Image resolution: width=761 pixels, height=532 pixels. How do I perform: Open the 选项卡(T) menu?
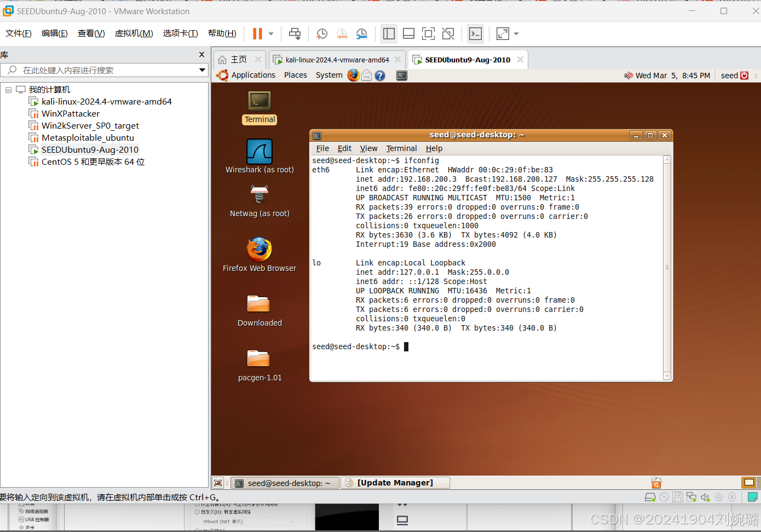(x=180, y=33)
